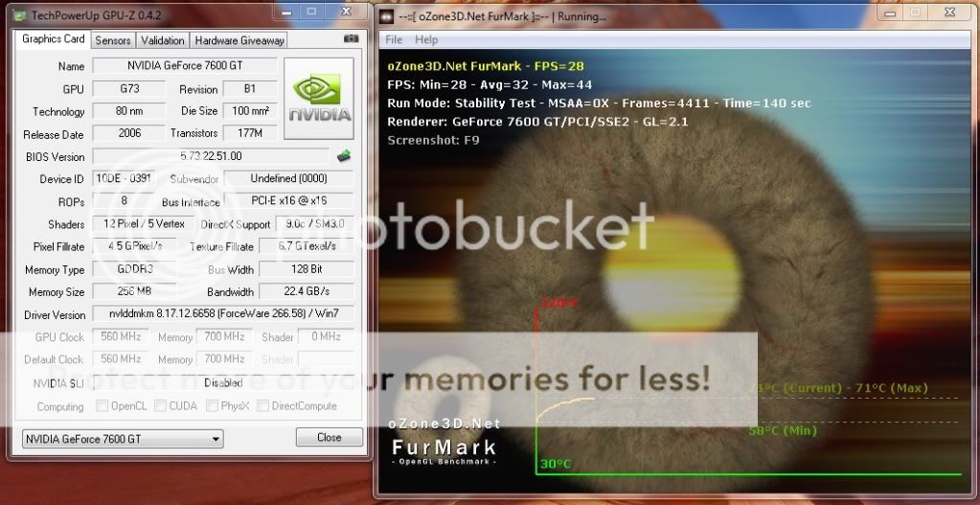Toggle the PhysX checkbox
Screen dimensions: 980x505
(x=212, y=405)
